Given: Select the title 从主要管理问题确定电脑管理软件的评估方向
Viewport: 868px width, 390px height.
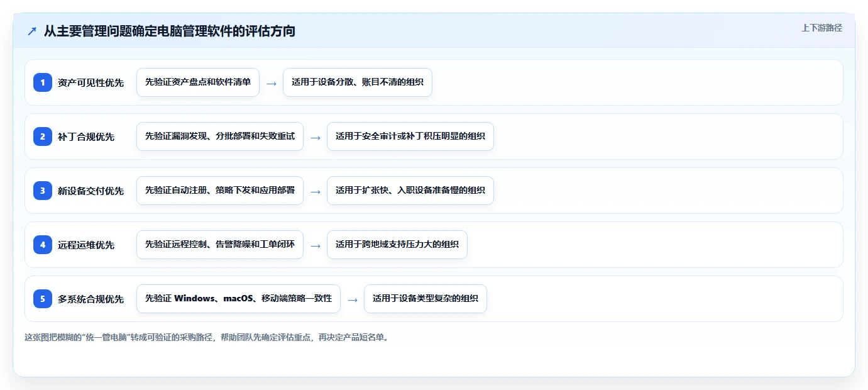Looking at the screenshot, I should click(x=170, y=31).
